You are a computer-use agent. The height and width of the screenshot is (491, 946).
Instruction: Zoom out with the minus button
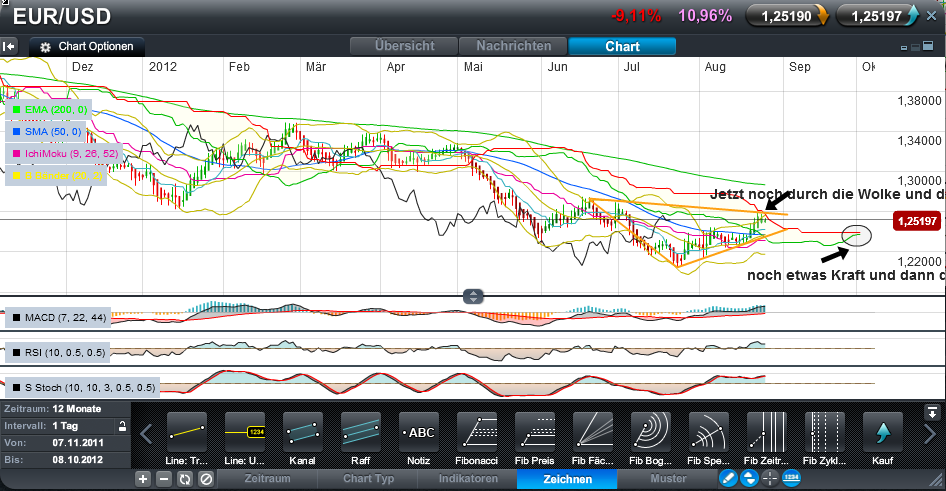[163, 479]
